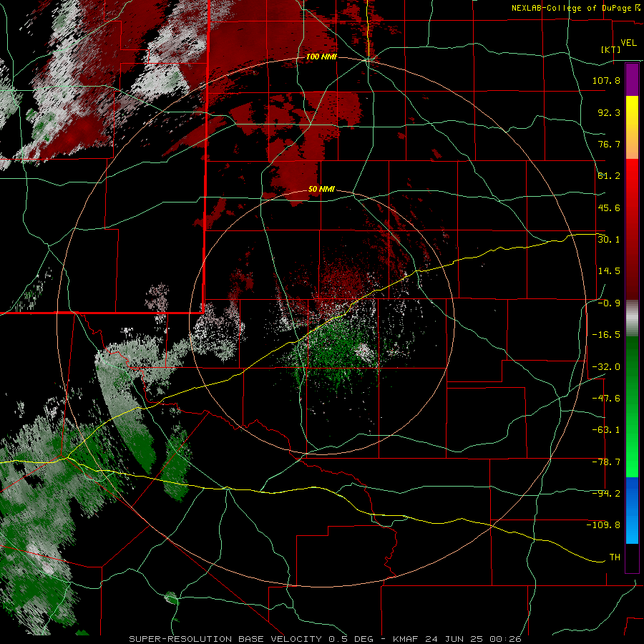Click the -94.2 legend value

click(x=606, y=493)
